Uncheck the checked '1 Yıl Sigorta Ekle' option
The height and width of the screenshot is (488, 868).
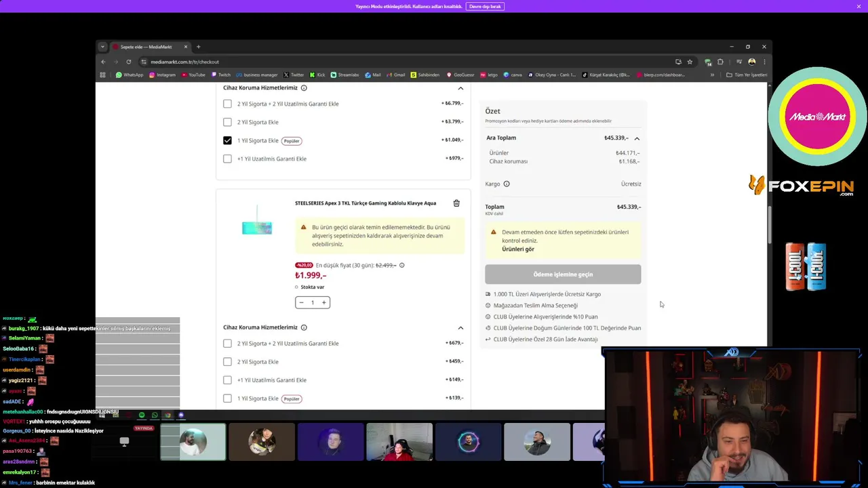coord(227,140)
